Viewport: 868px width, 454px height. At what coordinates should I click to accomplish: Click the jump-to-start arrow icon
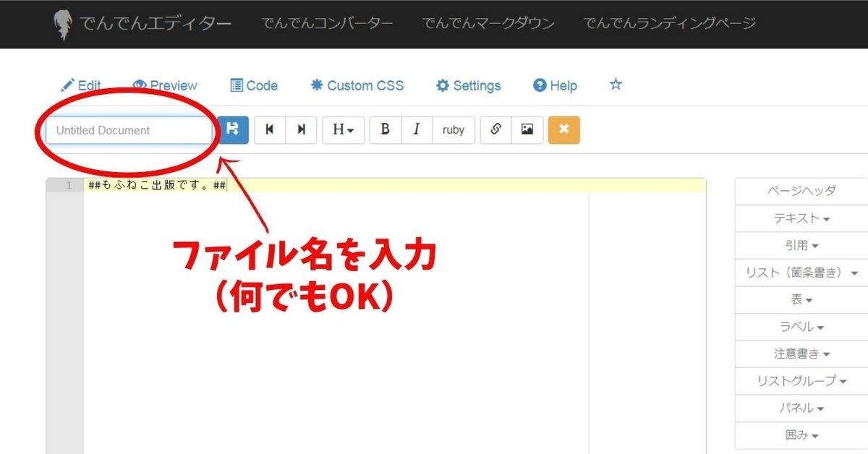269,130
